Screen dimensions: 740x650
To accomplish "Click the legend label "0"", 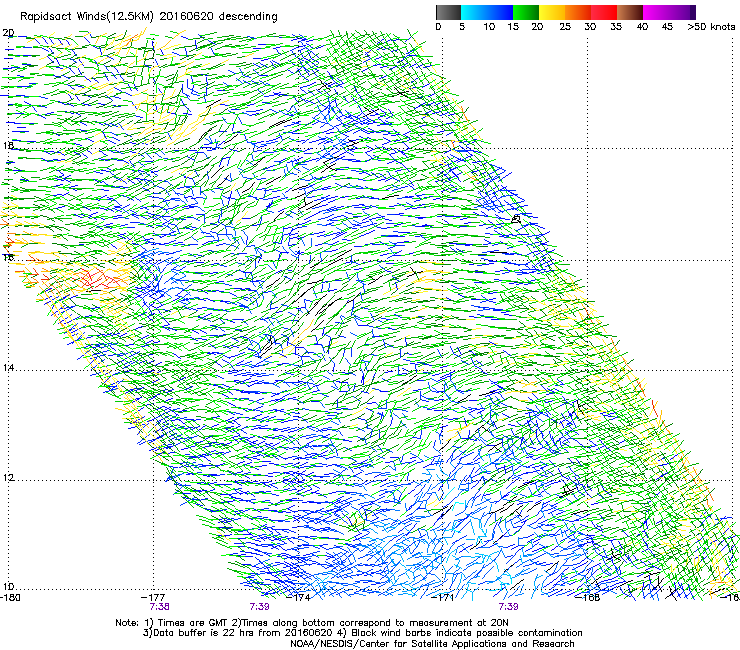I will coord(438,27).
